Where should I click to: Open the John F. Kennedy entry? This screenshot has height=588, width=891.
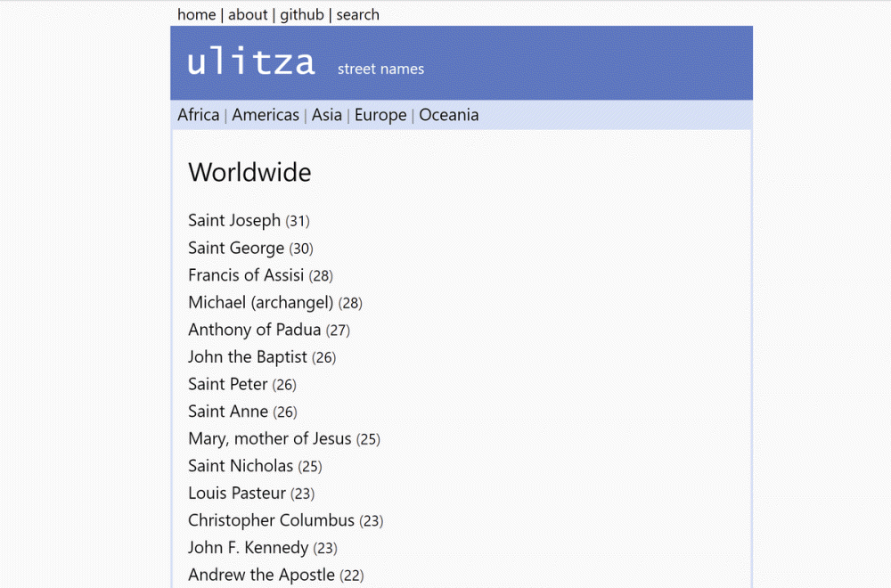click(248, 548)
